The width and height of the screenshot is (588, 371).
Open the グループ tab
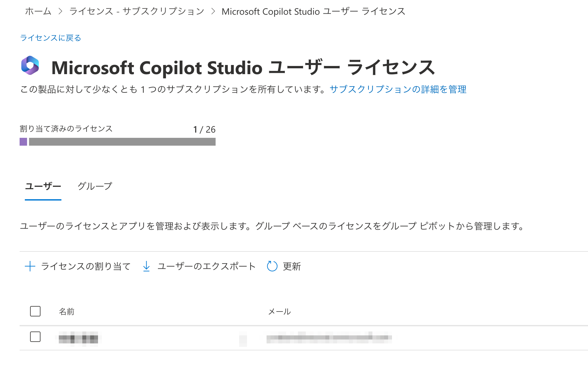coord(95,186)
